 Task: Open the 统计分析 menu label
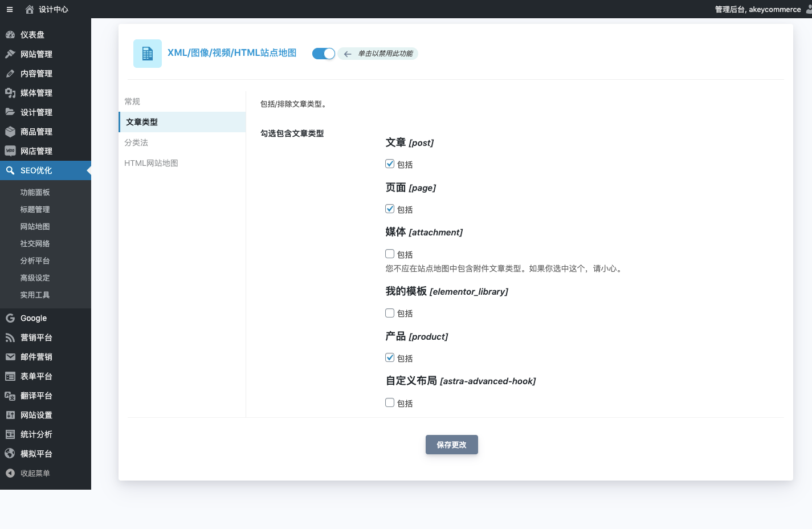pyautogui.click(x=36, y=434)
